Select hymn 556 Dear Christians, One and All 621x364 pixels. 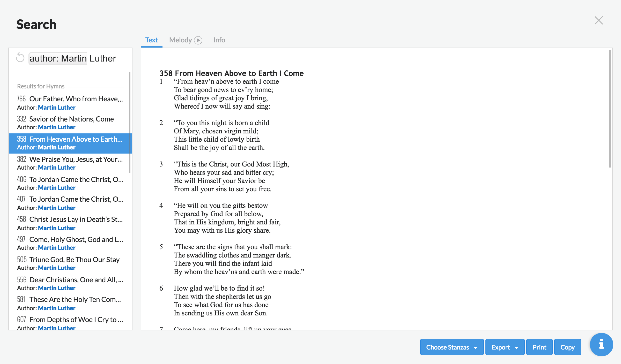(70, 284)
